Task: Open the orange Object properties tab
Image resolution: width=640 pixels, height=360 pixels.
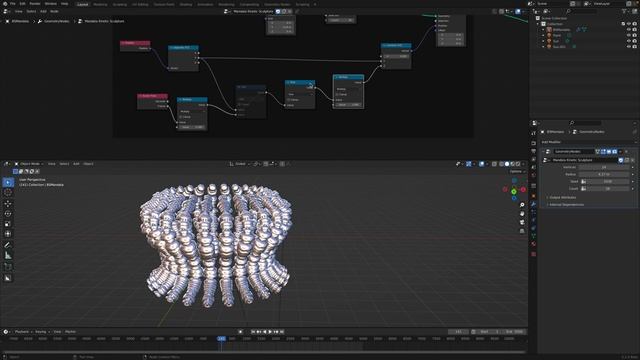Action: [x=533, y=196]
